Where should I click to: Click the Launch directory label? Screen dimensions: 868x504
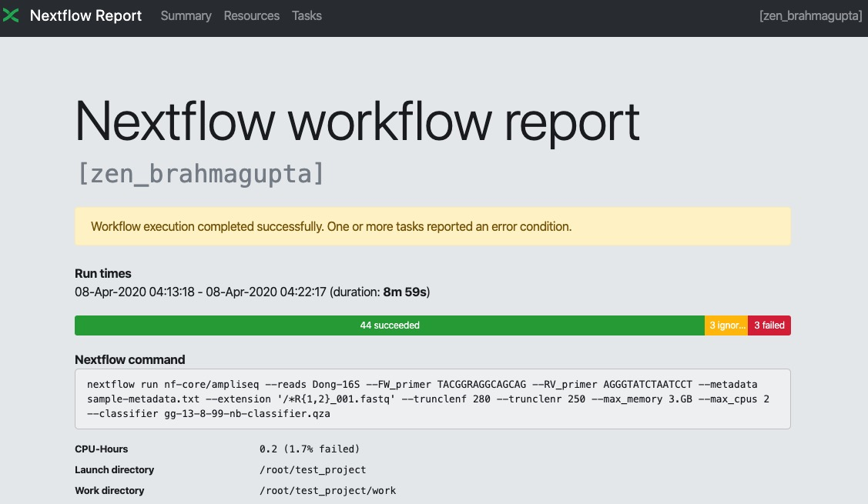[x=115, y=469]
